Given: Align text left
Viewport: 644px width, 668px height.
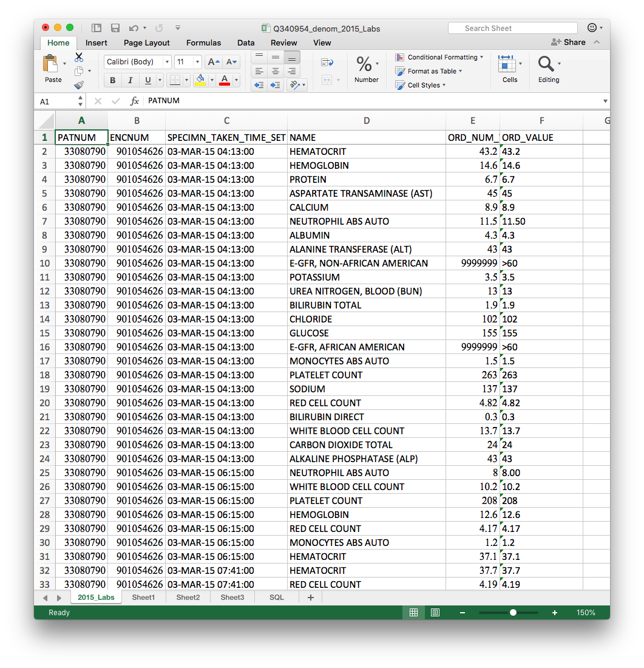Looking at the screenshot, I should point(259,71).
